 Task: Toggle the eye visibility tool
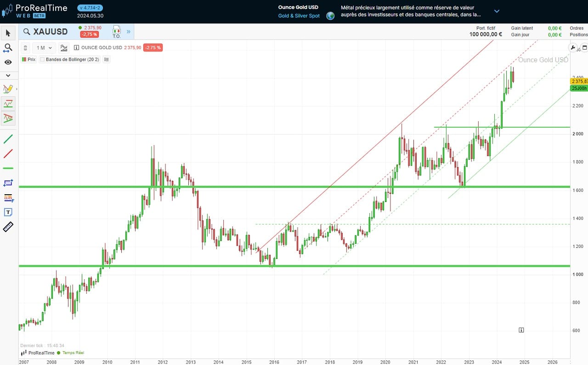pos(8,62)
